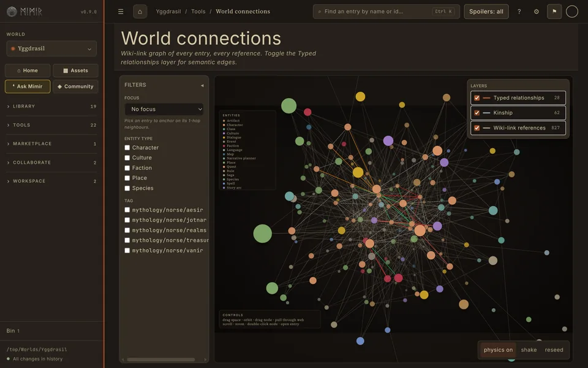Viewport: 588px width, 368px height.
Task: Toggle Typed relationships layer checkbox
Action: [x=477, y=98]
